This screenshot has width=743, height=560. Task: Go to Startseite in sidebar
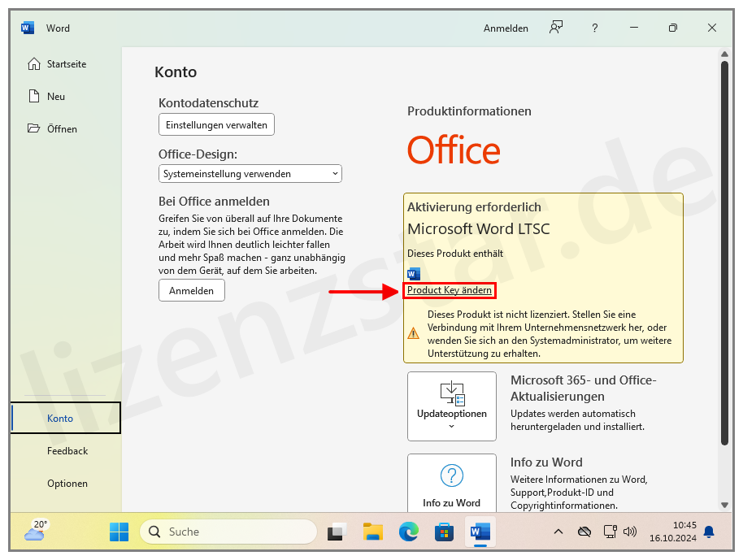pos(65,64)
